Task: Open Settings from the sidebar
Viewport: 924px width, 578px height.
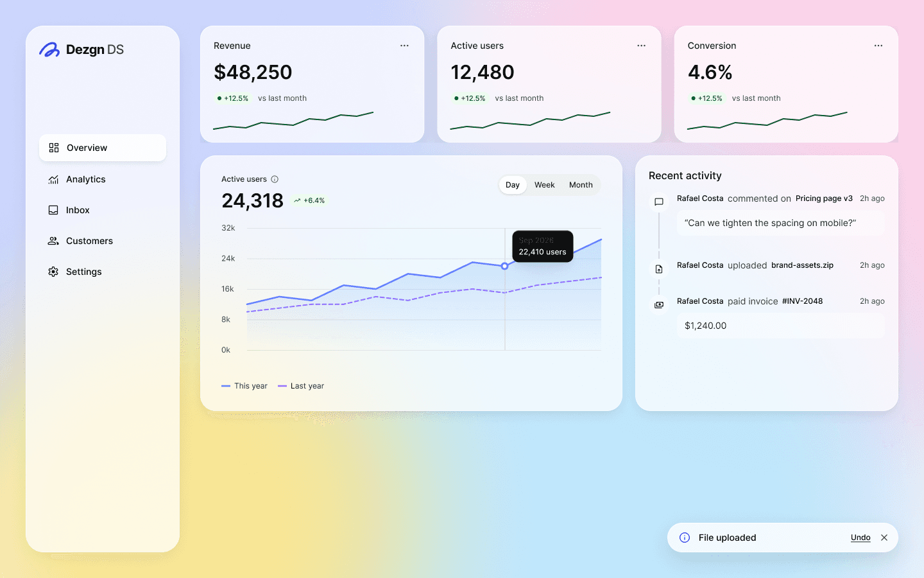Action: pos(103,272)
